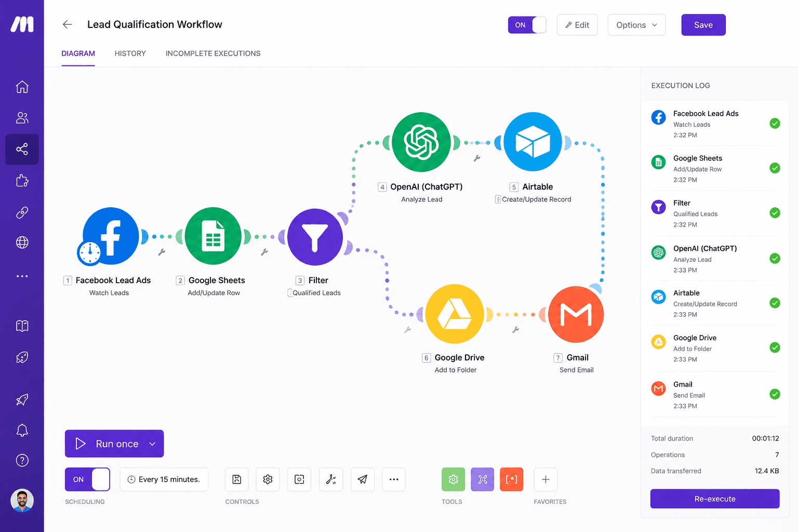Select the Gmail module node
The image size is (798, 532).
[576, 314]
